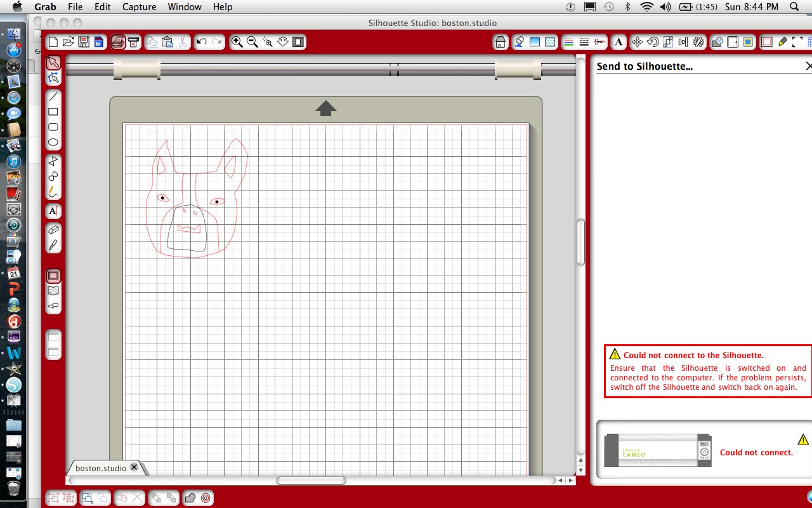Create a new document with the blank page icon

coord(53,43)
